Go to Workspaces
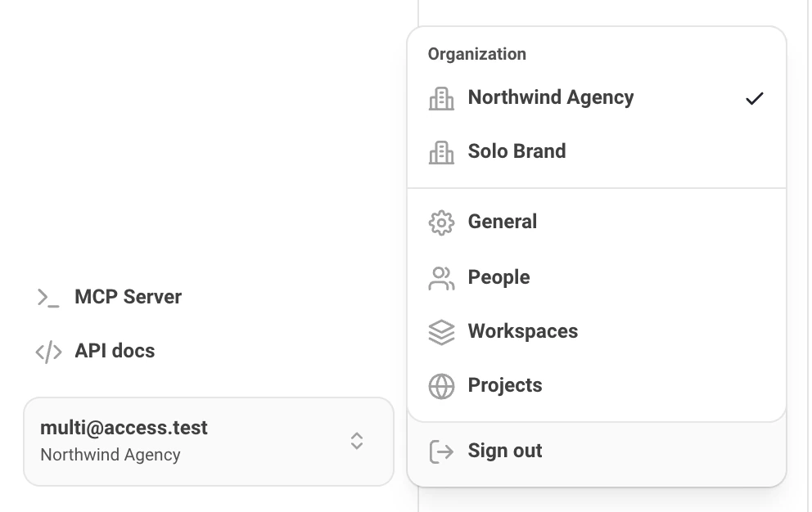812x512 pixels. tap(597, 332)
